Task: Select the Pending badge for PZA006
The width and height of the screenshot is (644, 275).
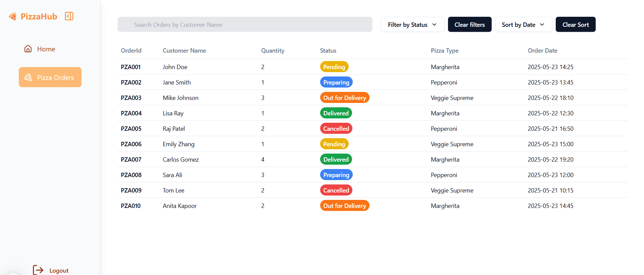Action: point(334,144)
